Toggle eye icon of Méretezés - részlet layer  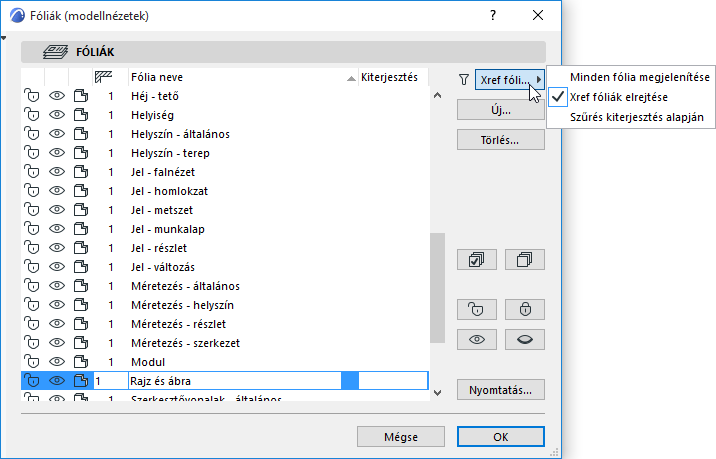56,324
